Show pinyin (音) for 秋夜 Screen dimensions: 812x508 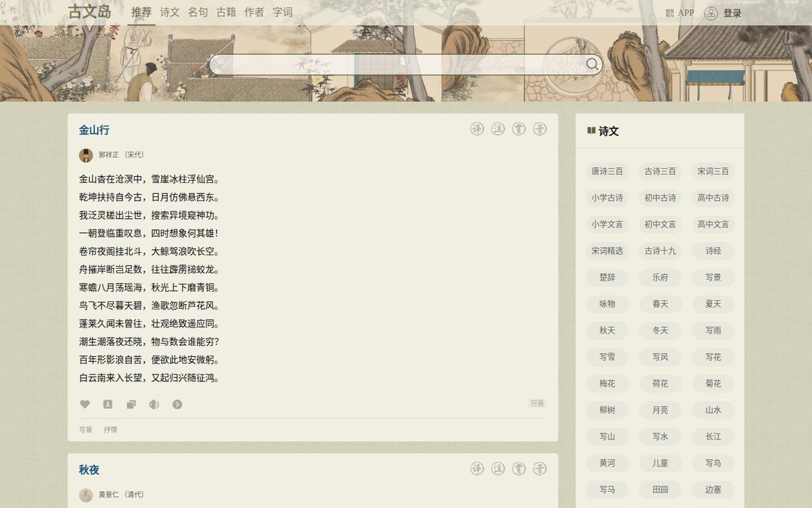[540, 469]
